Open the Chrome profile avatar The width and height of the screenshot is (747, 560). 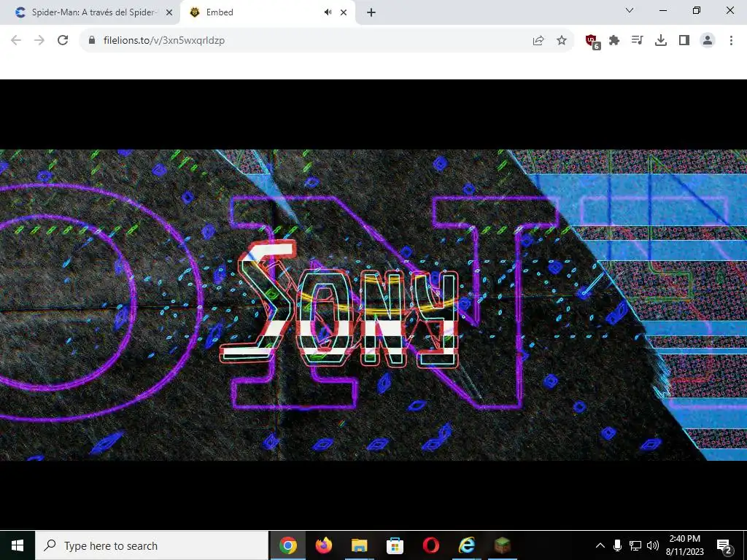(x=708, y=41)
